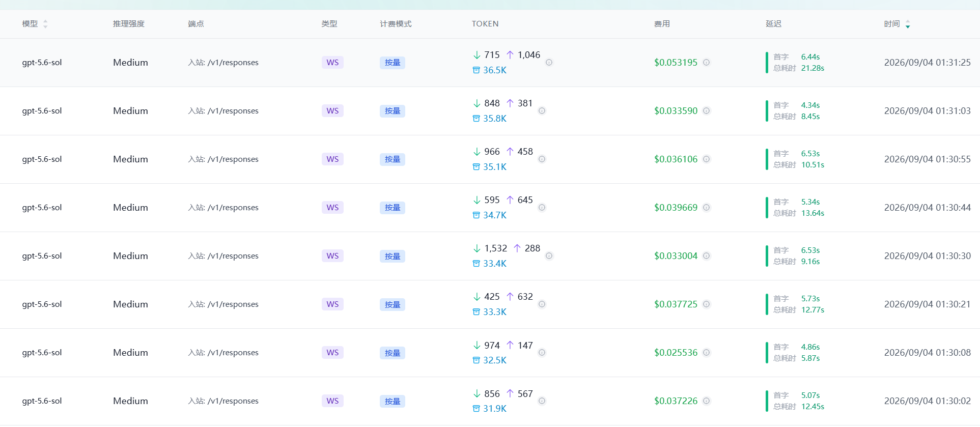Click the 按量 tag in the 01:31:03 row

pos(393,111)
